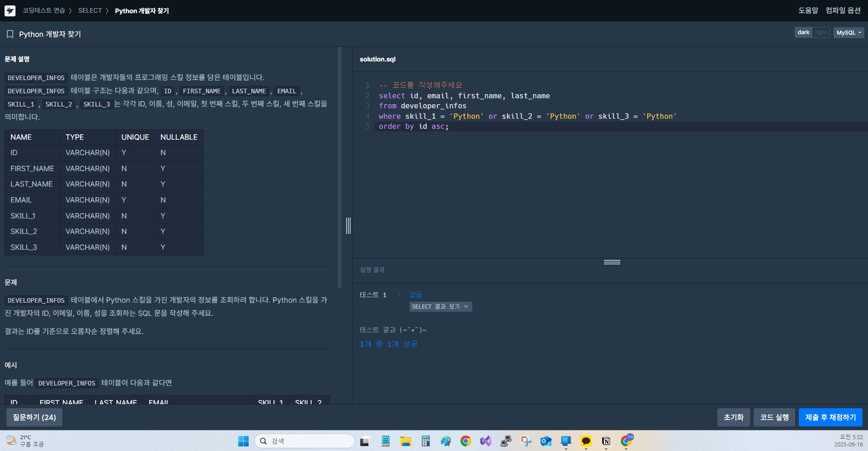Open Outlook from the taskbar

pyautogui.click(x=546, y=441)
